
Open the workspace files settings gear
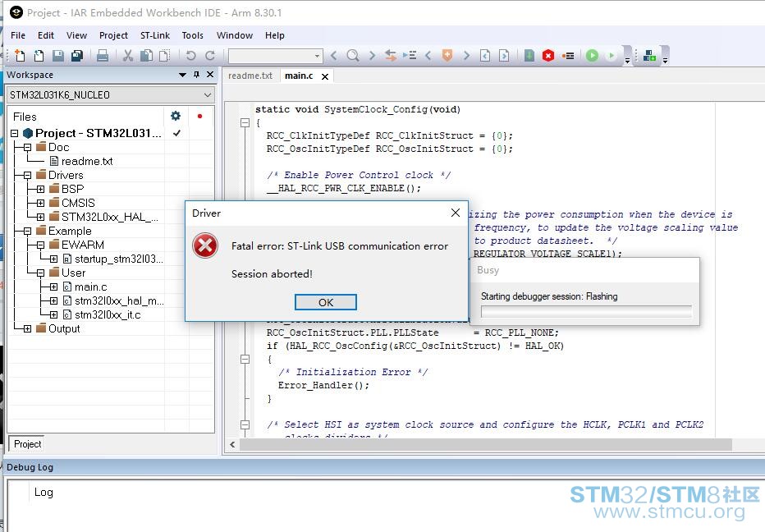[x=176, y=116]
